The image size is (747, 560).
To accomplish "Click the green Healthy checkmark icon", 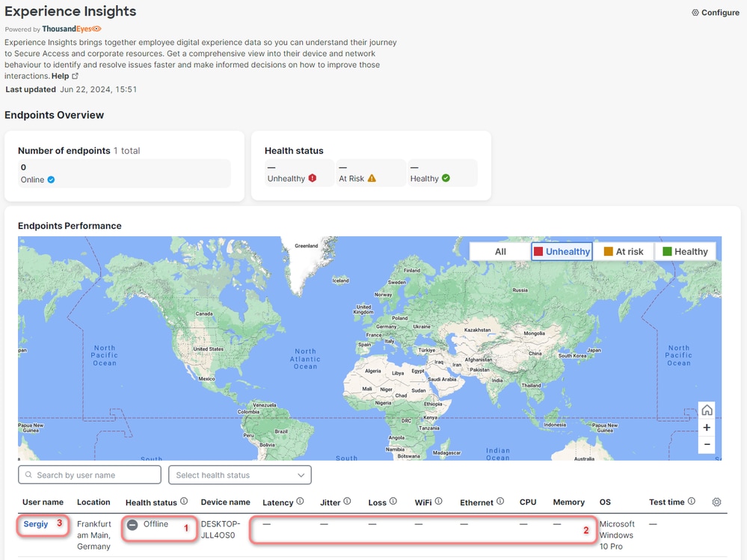I will [x=446, y=178].
